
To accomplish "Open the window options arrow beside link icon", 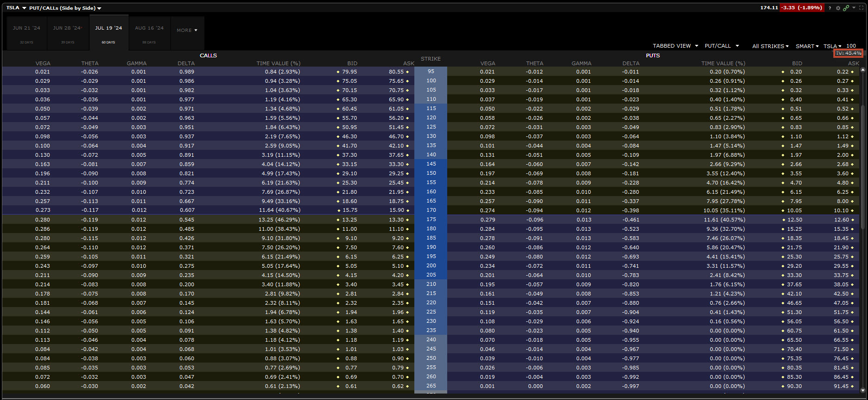I will (x=854, y=8).
